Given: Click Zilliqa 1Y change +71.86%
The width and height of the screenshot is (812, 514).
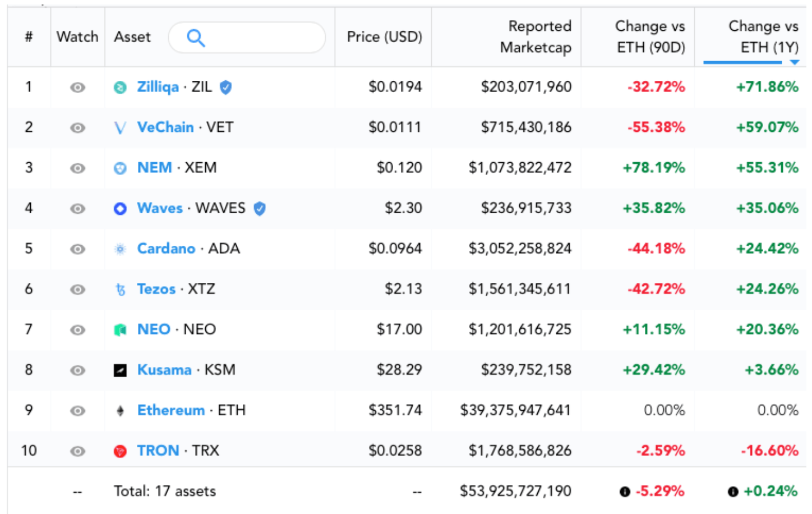Looking at the screenshot, I should coord(767,87).
